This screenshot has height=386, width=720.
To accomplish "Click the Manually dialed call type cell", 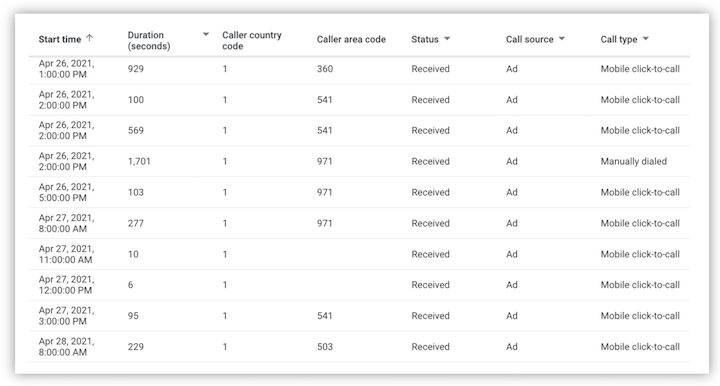I will click(x=634, y=162).
